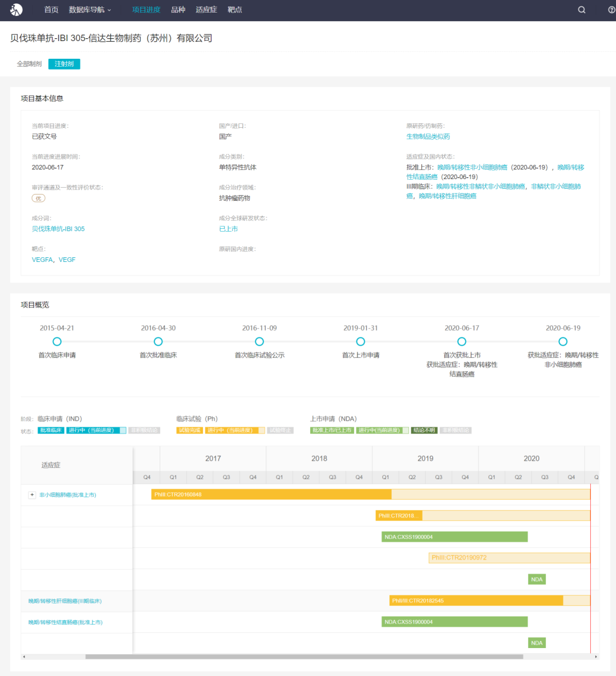
Task: Click the 2019 year header
Action: tap(425, 458)
